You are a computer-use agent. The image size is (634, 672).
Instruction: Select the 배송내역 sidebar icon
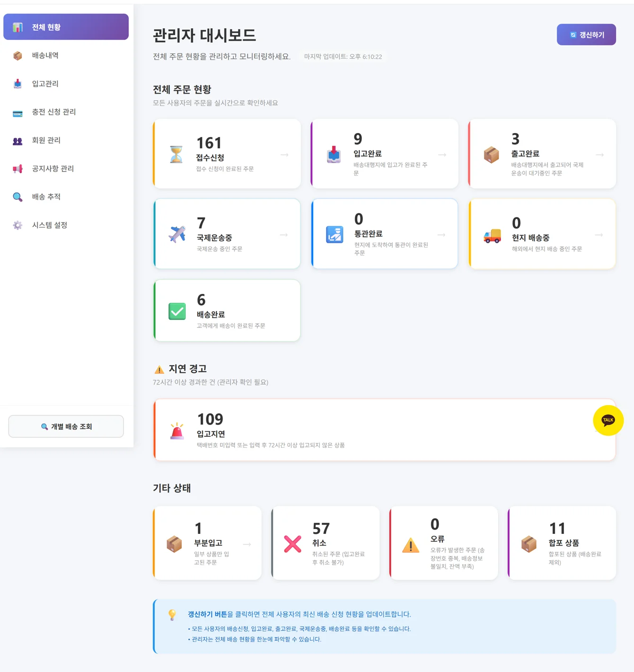[x=17, y=55]
